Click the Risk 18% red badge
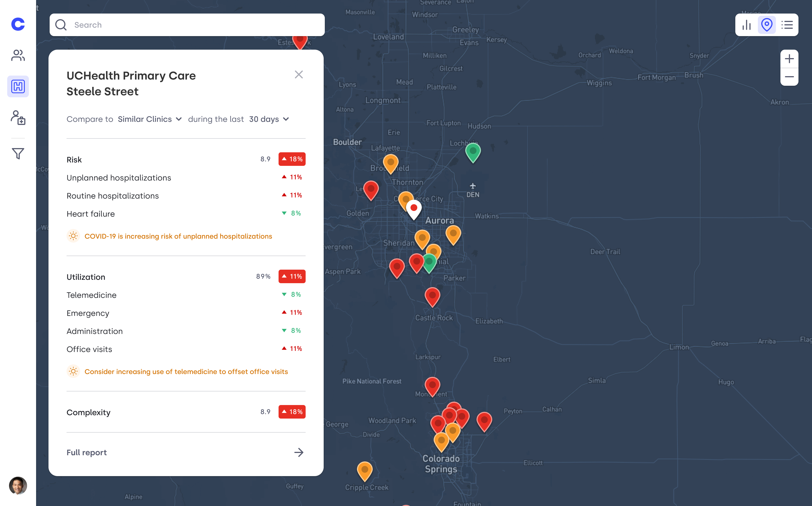The width and height of the screenshot is (812, 506). (x=292, y=159)
